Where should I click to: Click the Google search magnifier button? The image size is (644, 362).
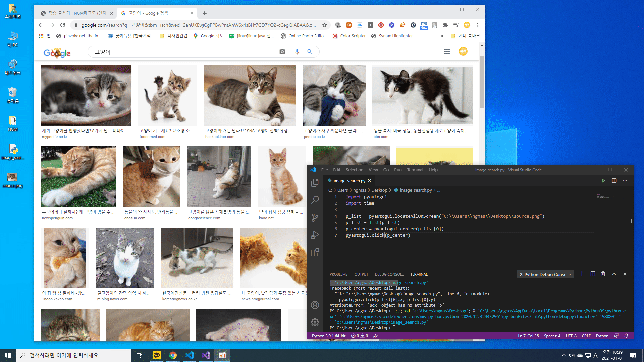tap(310, 52)
